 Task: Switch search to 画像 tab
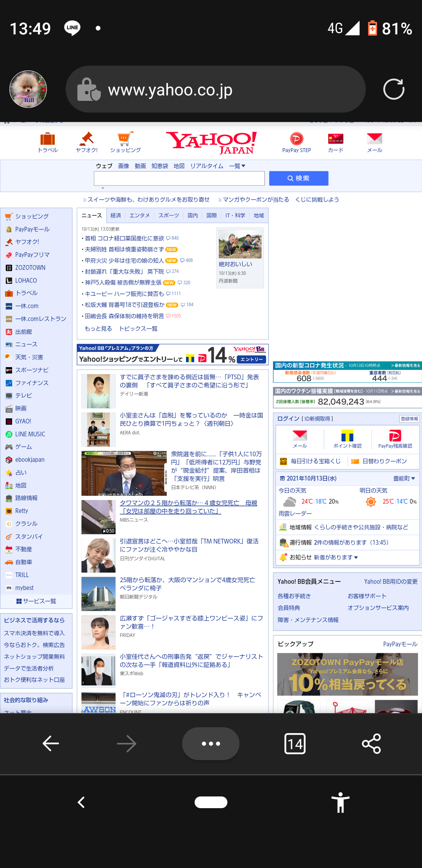123,166
